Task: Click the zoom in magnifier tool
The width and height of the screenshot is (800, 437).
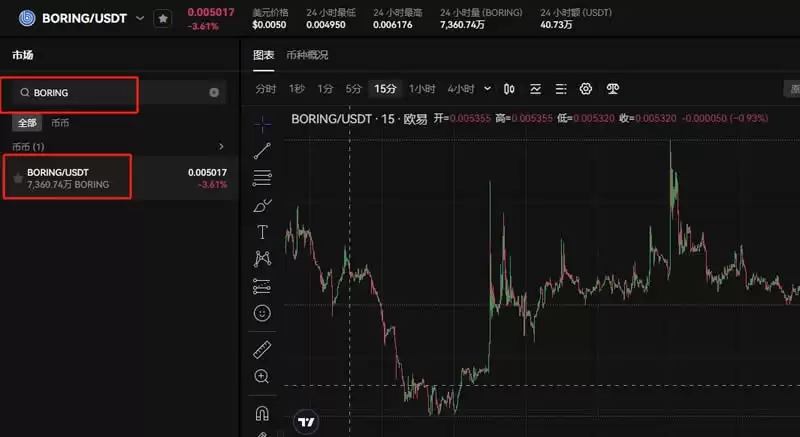Action: click(262, 377)
